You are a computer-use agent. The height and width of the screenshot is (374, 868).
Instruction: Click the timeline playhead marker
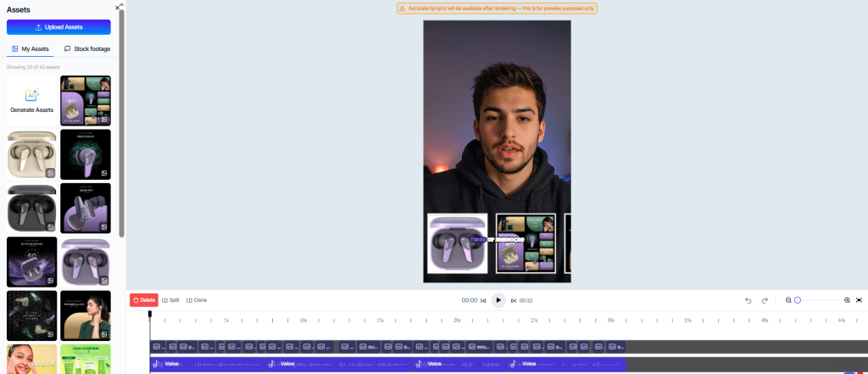click(x=149, y=314)
